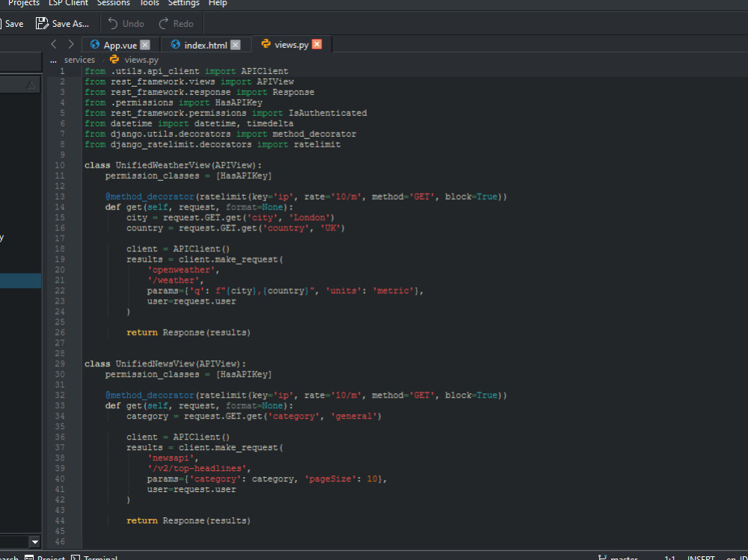Click the 'general' string
The width and height of the screenshot is (748, 560).
354,416
